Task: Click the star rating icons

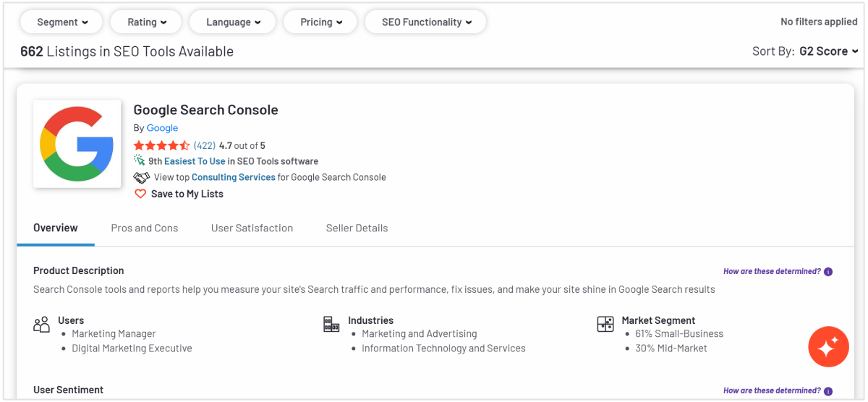Action: coord(161,145)
